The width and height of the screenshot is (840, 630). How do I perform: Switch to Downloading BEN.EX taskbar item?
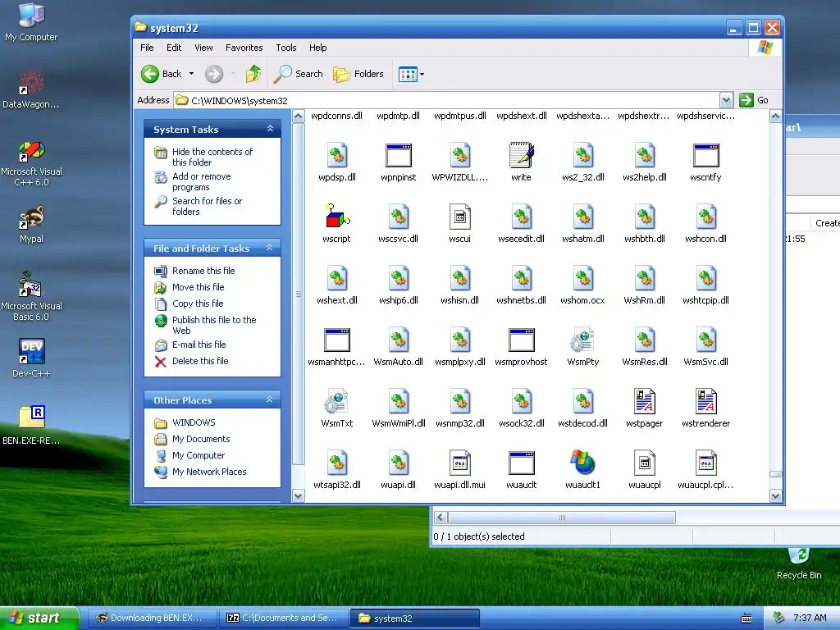point(151,618)
